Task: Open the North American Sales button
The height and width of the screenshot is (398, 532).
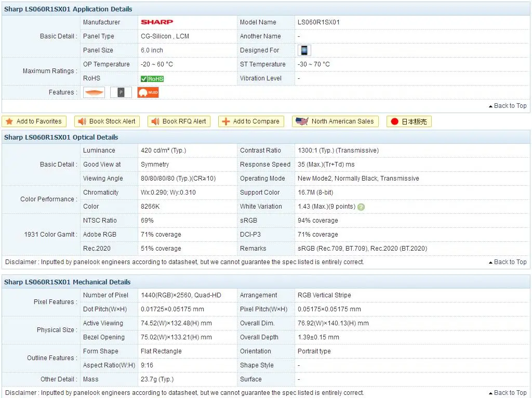Action: (x=335, y=121)
